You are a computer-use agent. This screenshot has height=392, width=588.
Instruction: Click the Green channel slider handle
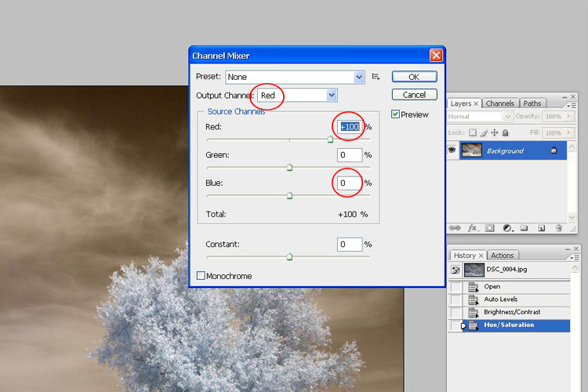(289, 167)
